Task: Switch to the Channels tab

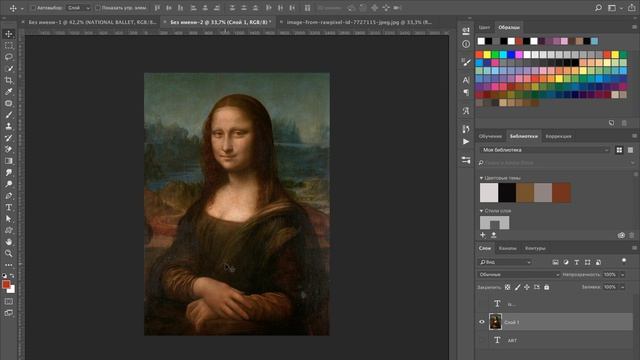Action: 507,248
